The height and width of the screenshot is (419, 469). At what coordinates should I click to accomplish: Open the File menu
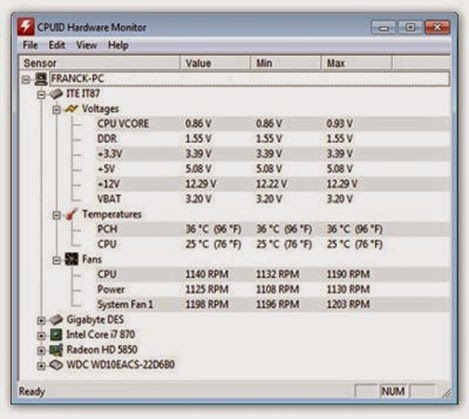(30, 45)
